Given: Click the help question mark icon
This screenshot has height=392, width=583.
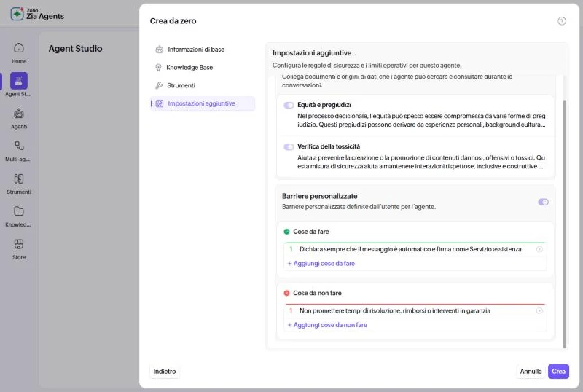Looking at the screenshot, I should point(561,21).
